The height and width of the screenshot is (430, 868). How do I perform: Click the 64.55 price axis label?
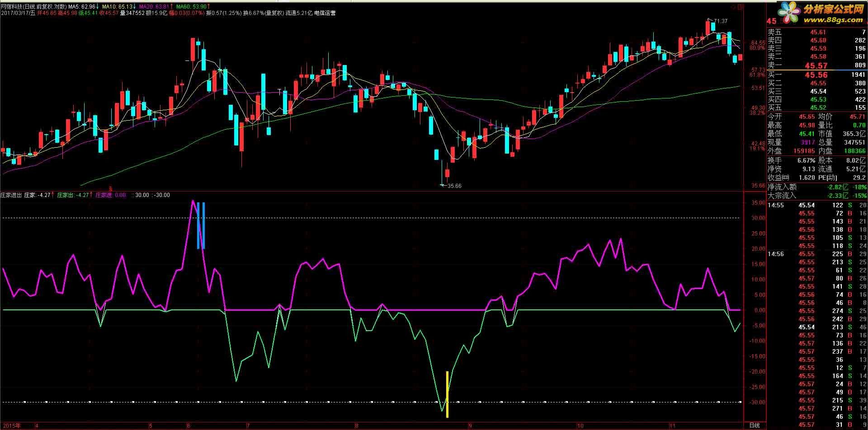[x=758, y=42]
